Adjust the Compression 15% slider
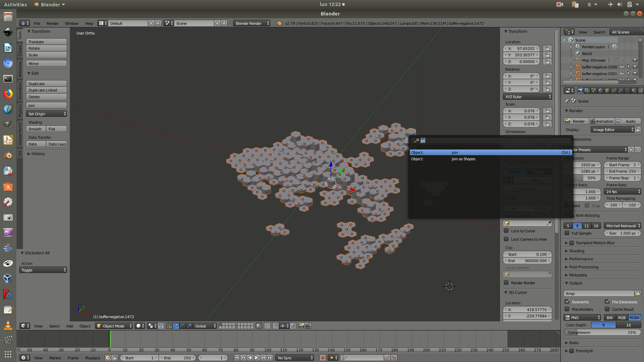The width and height of the screenshot is (644, 362). tap(602, 333)
